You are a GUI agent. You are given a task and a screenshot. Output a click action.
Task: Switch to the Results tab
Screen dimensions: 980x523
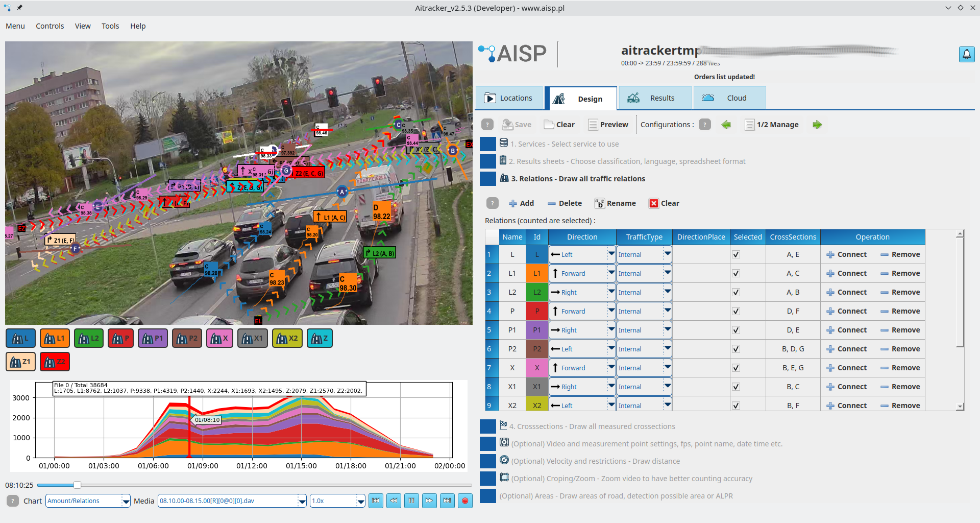coord(662,98)
